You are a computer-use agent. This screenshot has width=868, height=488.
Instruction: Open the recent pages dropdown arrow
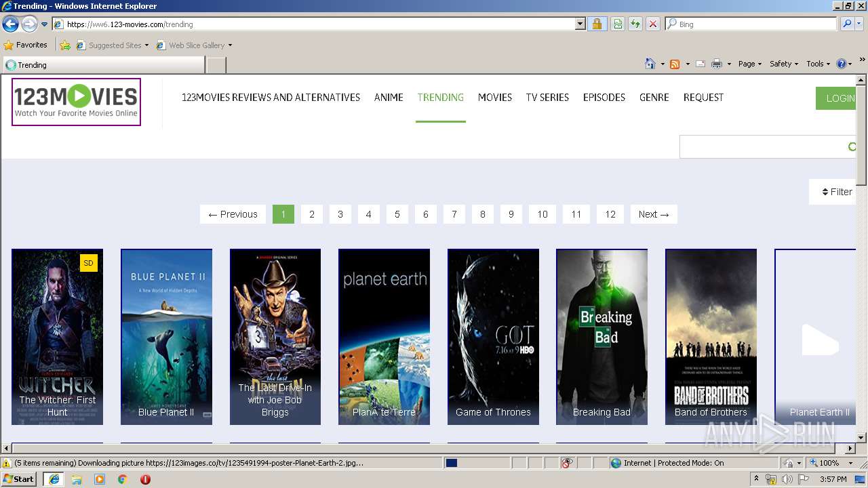(45, 24)
